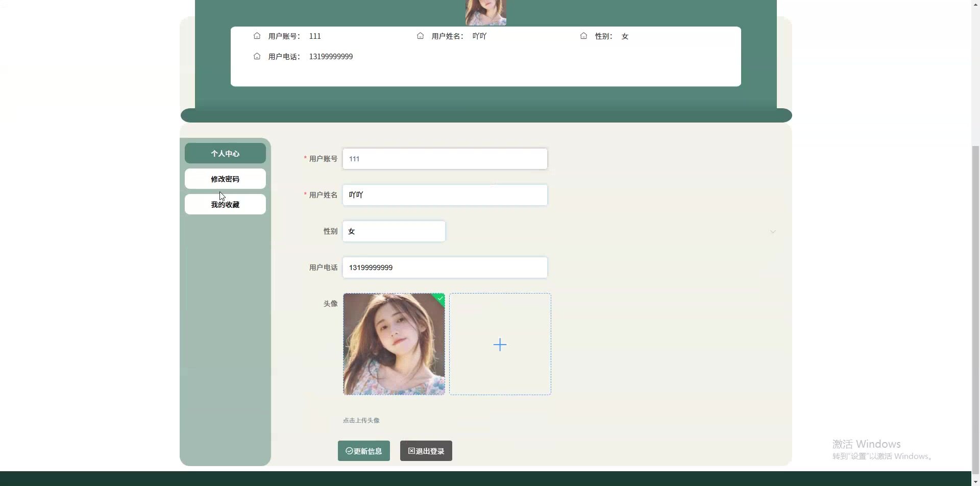Open the 个人中心 sidebar tab
The height and width of the screenshot is (486, 980).
[225, 153]
